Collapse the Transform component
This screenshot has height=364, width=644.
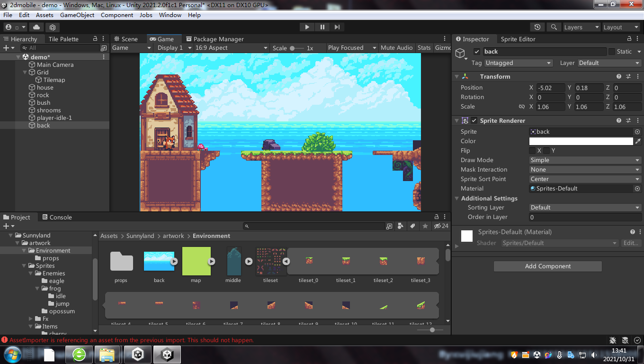pos(457,76)
